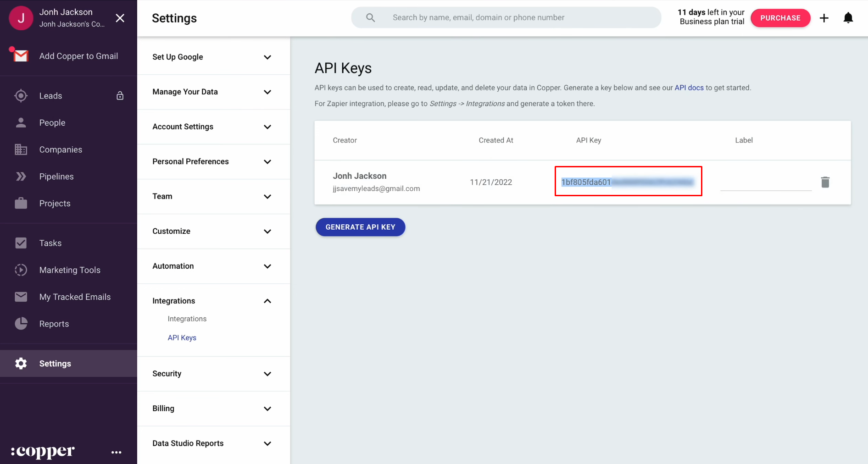Go to Tasks in sidebar

pyautogui.click(x=50, y=243)
